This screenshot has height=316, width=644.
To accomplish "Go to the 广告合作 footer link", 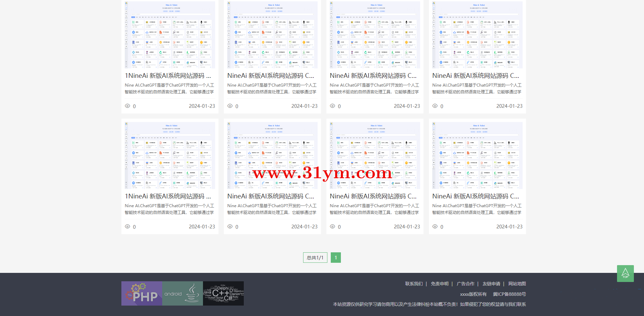I will [x=465, y=284].
